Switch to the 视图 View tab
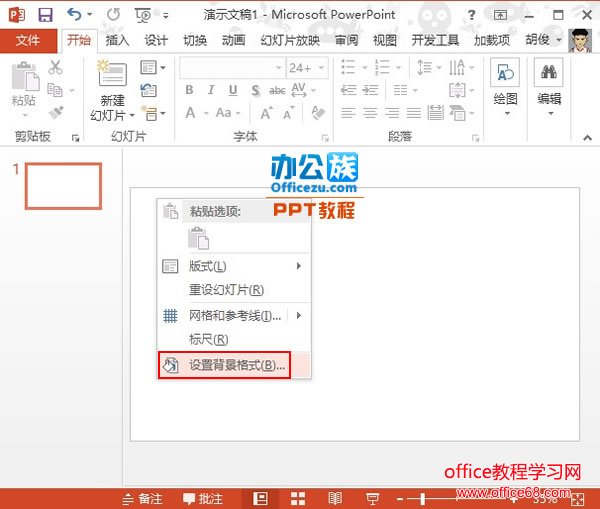The height and width of the screenshot is (509, 600). (x=385, y=40)
